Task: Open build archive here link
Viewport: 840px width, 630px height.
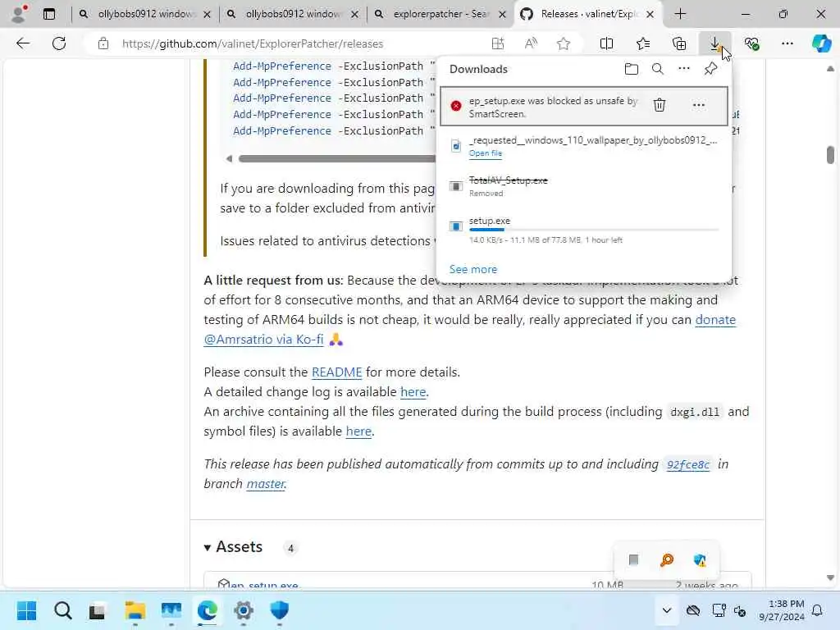Action: (358, 431)
